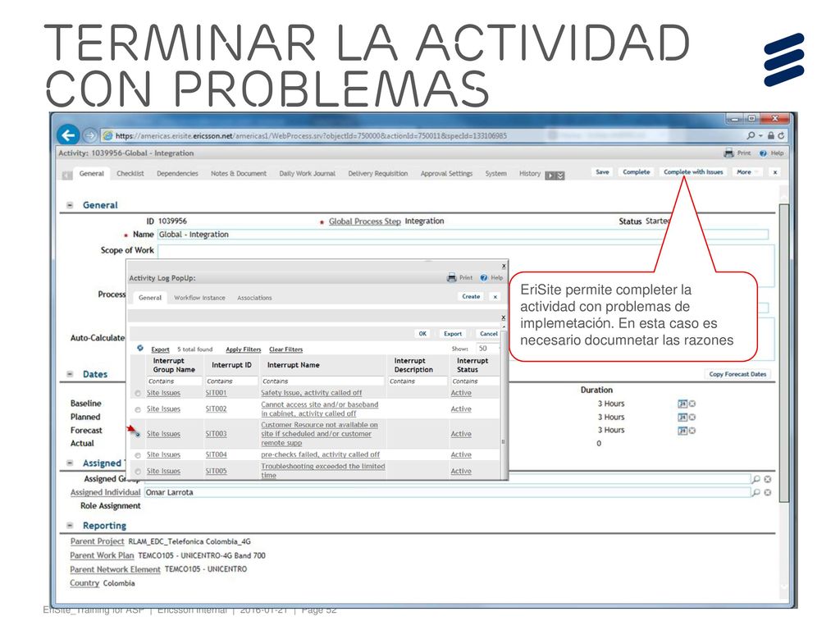
Task: Close the activity form with X next to More
Action: pos(775,172)
